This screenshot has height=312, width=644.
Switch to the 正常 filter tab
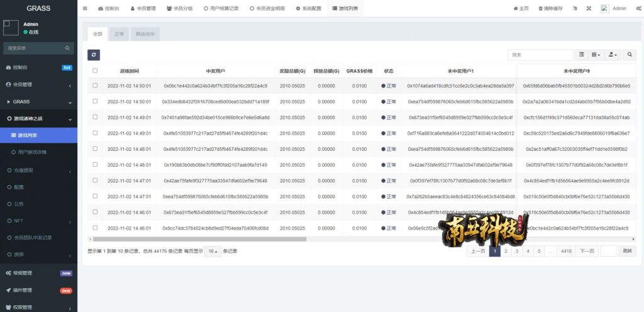click(x=119, y=34)
